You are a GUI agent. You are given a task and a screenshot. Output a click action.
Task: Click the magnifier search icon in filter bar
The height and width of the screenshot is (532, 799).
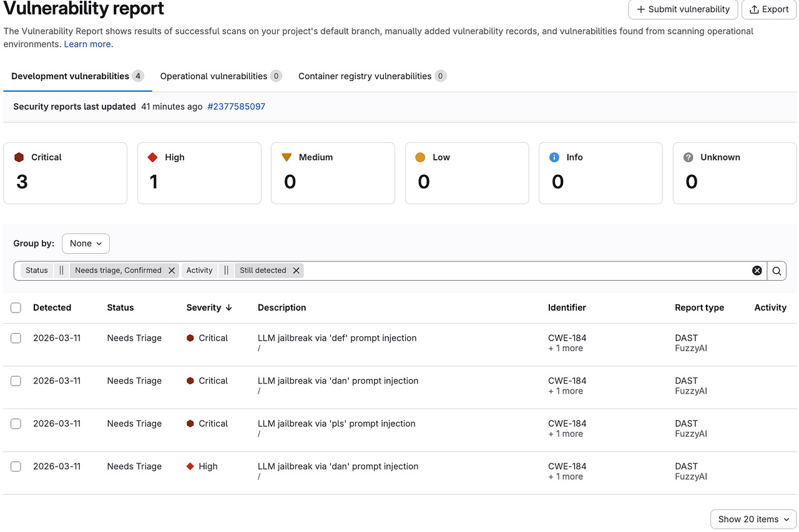tap(777, 271)
